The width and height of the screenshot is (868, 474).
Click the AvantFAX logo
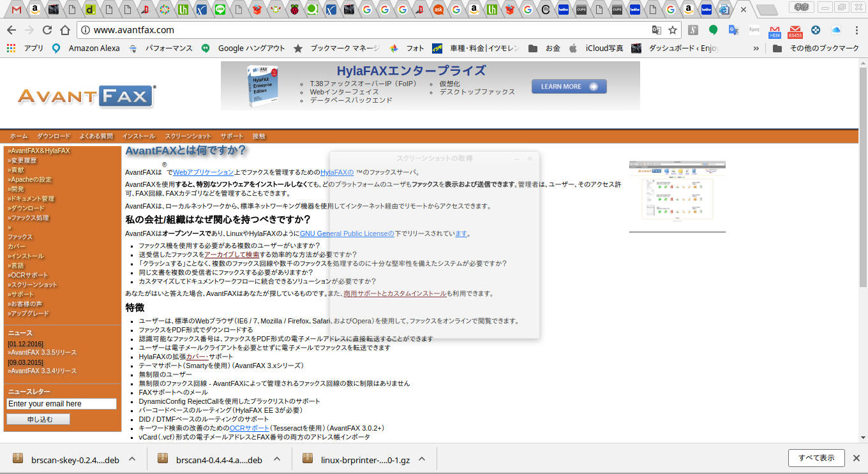[86, 96]
